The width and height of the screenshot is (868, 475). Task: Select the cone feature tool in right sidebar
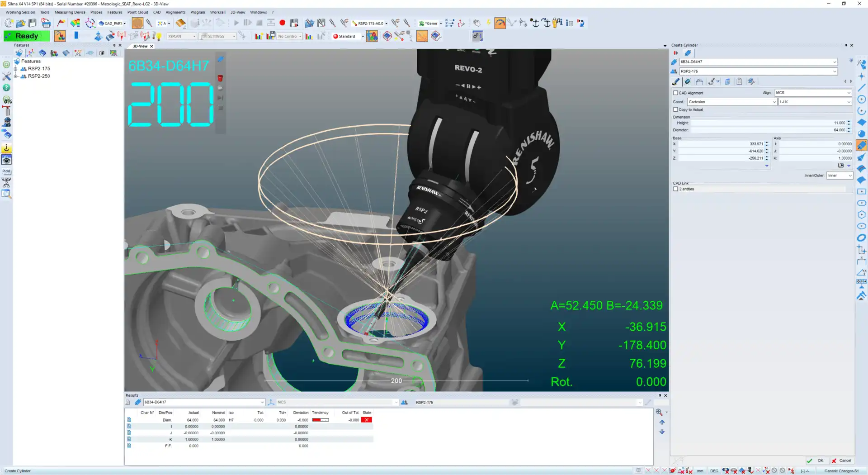tap(861, 157)
